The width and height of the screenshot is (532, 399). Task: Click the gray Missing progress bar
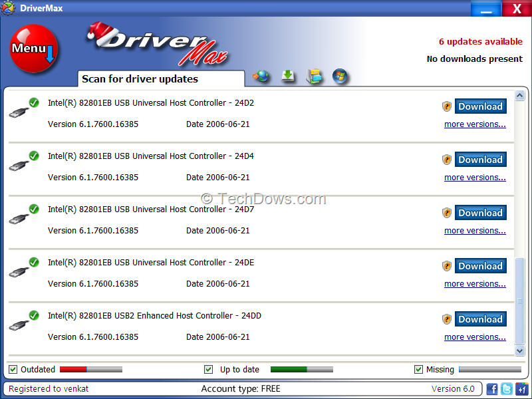pos(490,369)
